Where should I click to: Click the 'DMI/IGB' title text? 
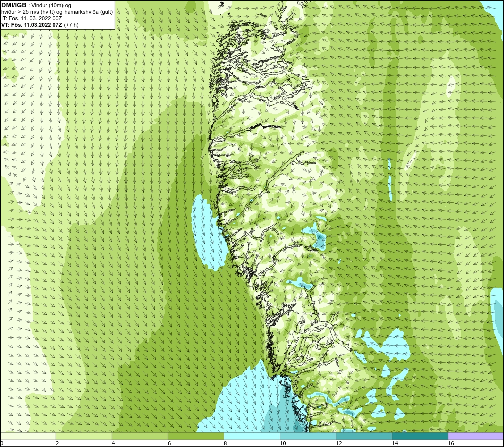[14, 5]
